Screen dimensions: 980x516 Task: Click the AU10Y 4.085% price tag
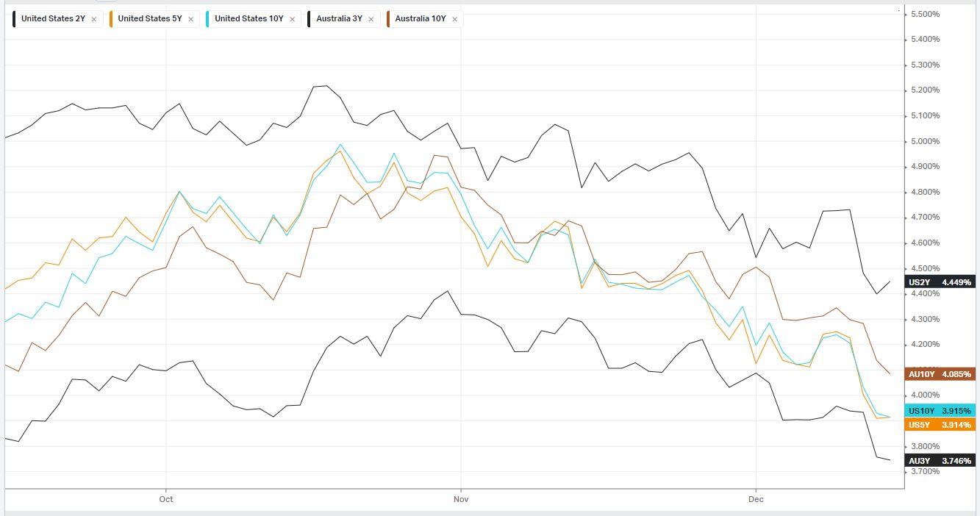[x=940, y=374]
